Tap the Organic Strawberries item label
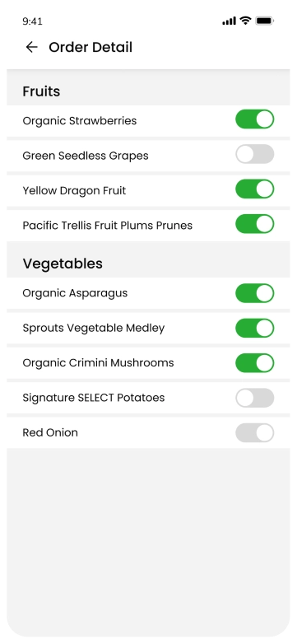This screenshot has height=644, width=297. pos(80,121)
